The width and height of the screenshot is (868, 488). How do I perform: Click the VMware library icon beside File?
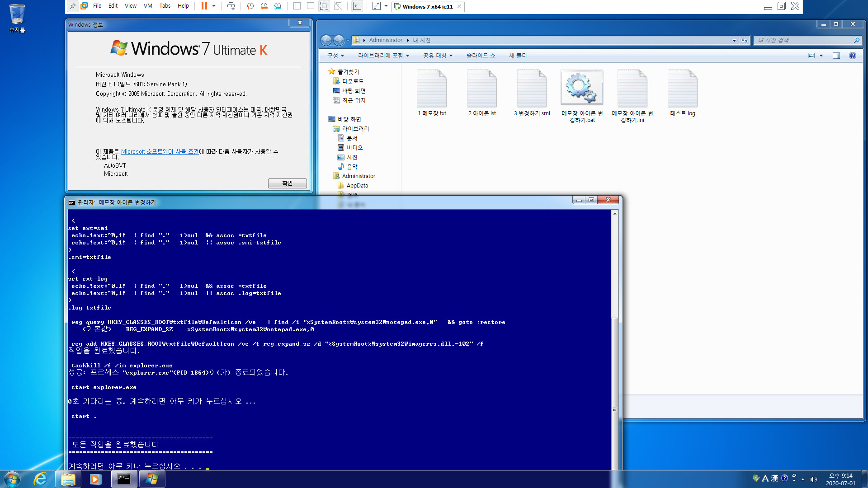coord(84,6)
